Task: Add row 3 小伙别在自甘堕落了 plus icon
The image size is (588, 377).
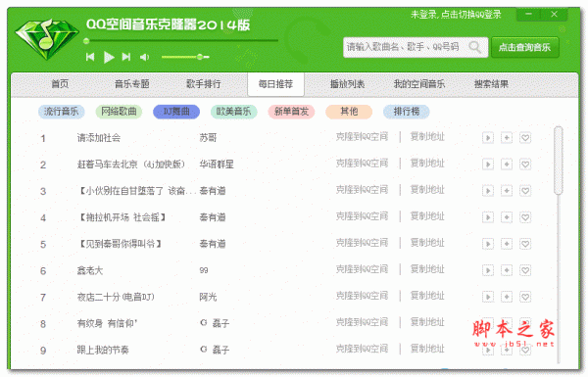Action: 507,191
